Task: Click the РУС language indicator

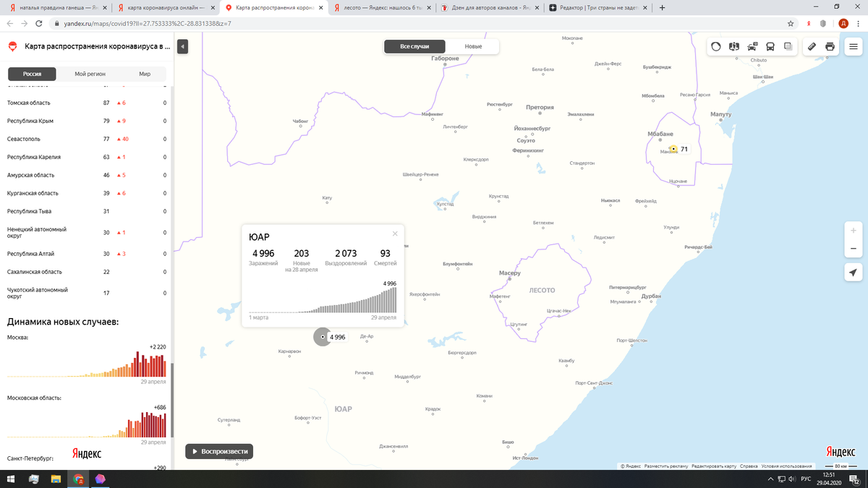Action: 805,479
